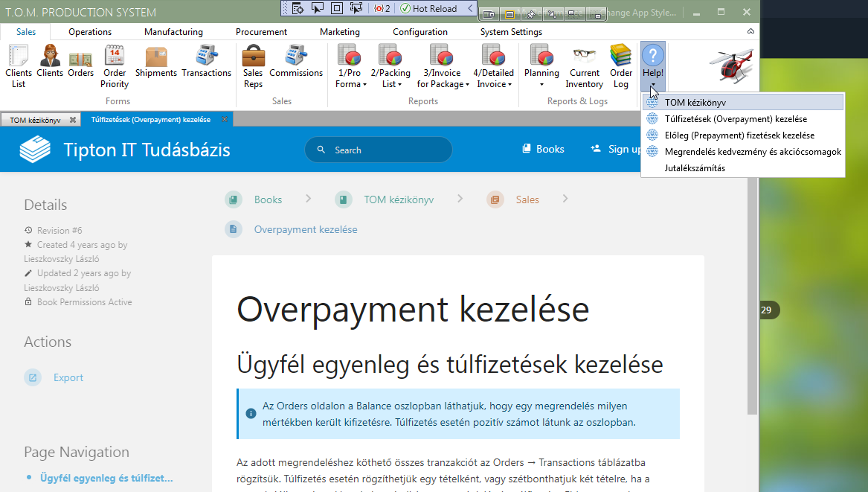868x492 pixels.
Task: Open the Clients List form
Action: (x=18, y=66)
